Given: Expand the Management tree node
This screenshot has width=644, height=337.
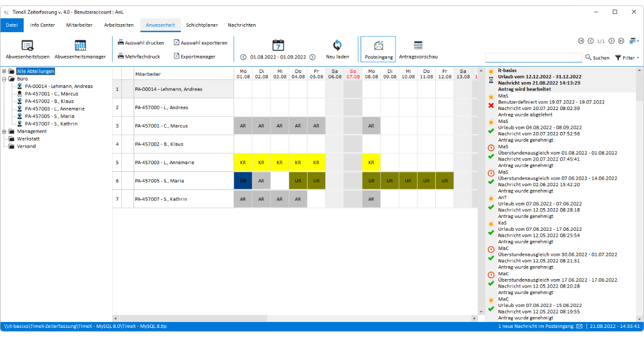Looking at the screenshot, I should point(4,131).
